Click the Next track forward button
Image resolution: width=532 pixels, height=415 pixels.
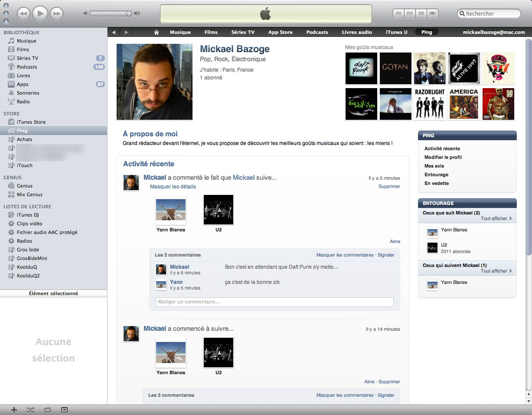pos(56,14)
